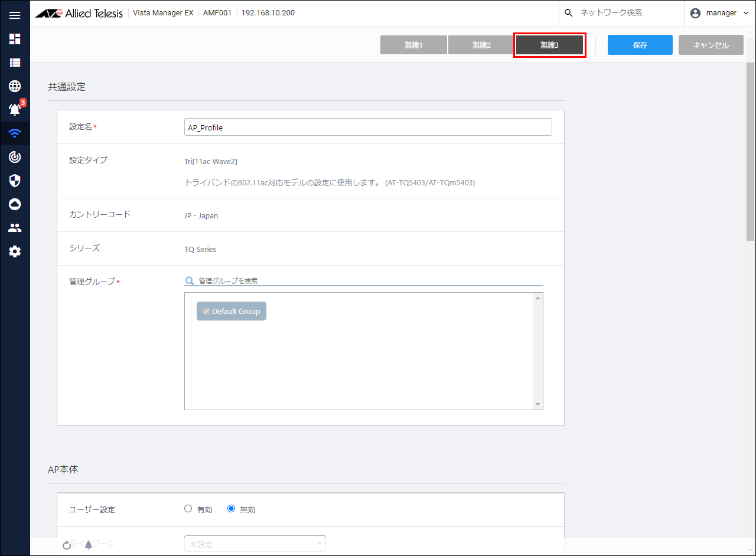Open the shield security sidebar icon
756x556 pixels.
pos(15,181)
